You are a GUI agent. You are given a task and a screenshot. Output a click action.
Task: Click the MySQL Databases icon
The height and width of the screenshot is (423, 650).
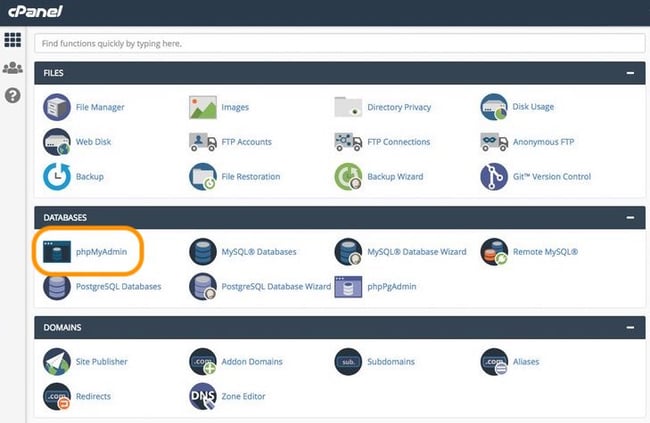pos(203,252)
